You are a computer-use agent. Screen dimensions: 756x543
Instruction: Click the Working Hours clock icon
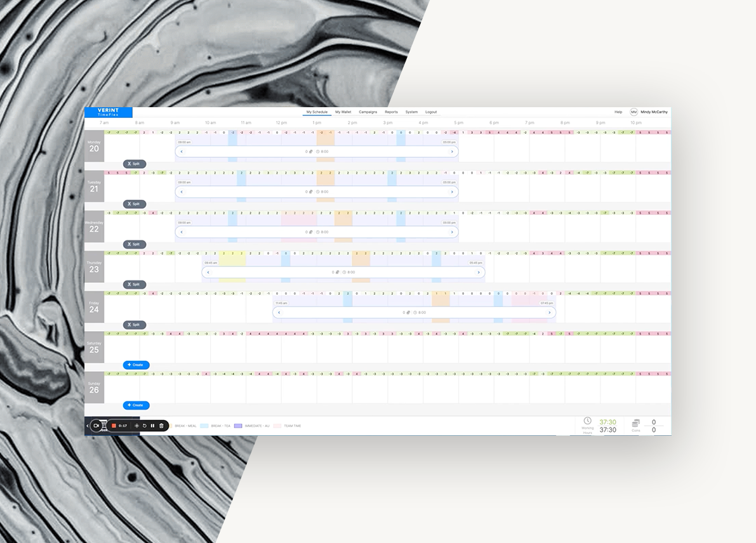click(587, 421)
